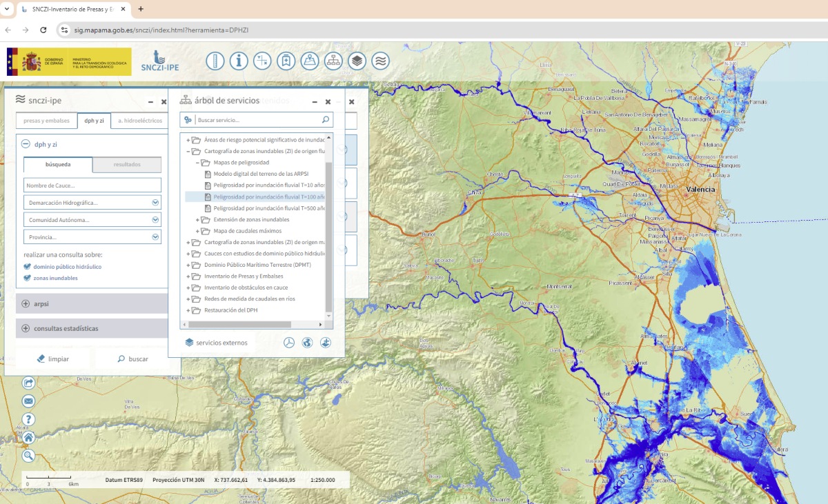Click the buscar button
This screenshot has width=828, height=504.
tap(132, 359)
